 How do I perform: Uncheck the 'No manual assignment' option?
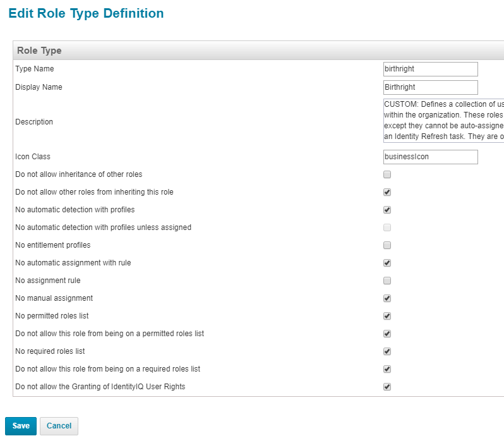tap(387, 298)
